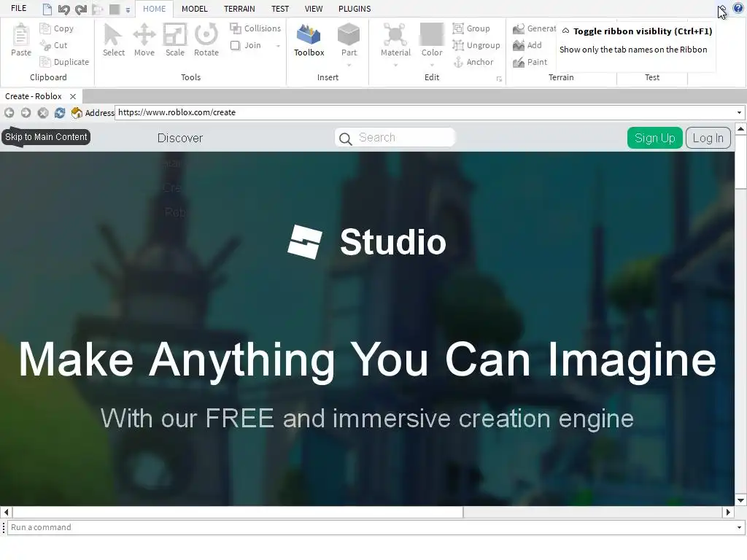The image size is (747, 560).
Task: Toggle ribbon visibility with the top-right arrow
Action: pos(721,9)
